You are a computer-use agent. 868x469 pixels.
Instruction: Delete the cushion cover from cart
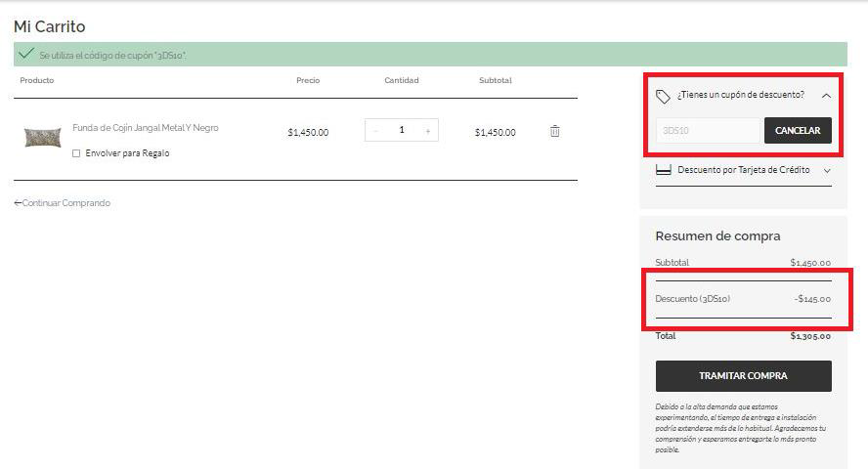554,131
